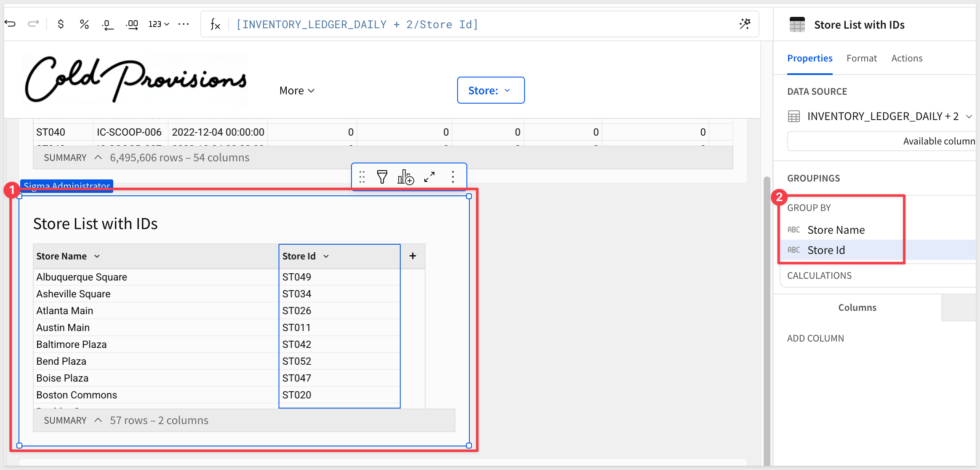Apply percent number format
This screenshot has height=470, width=980.
84,24
